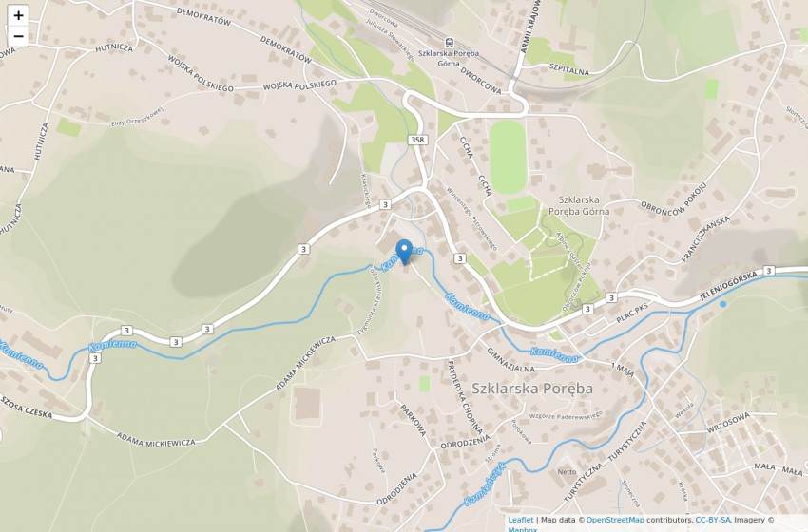Click the road 358 shield
The height and width of the screenshot is (532, 808).
click(417, 140)
